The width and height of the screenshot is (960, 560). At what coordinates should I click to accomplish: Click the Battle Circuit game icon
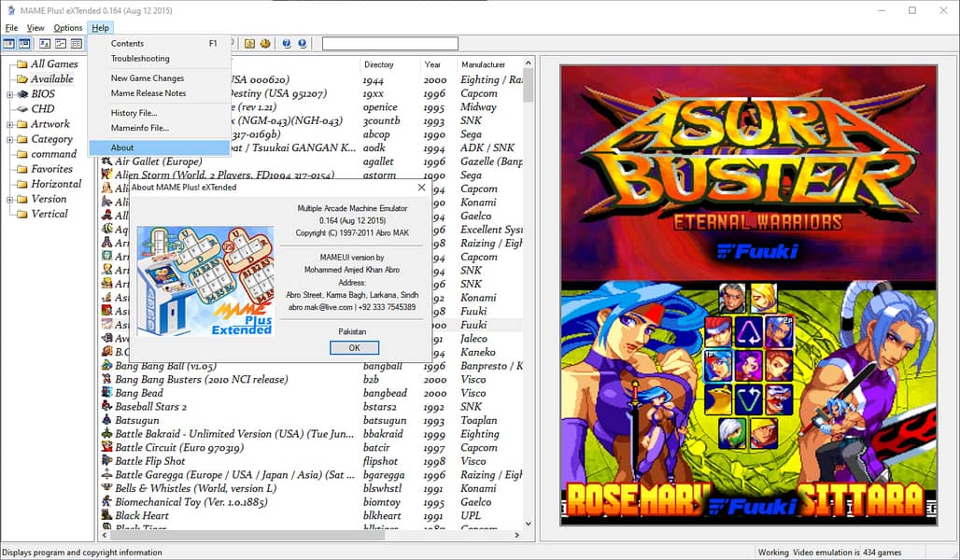(107, 447)
